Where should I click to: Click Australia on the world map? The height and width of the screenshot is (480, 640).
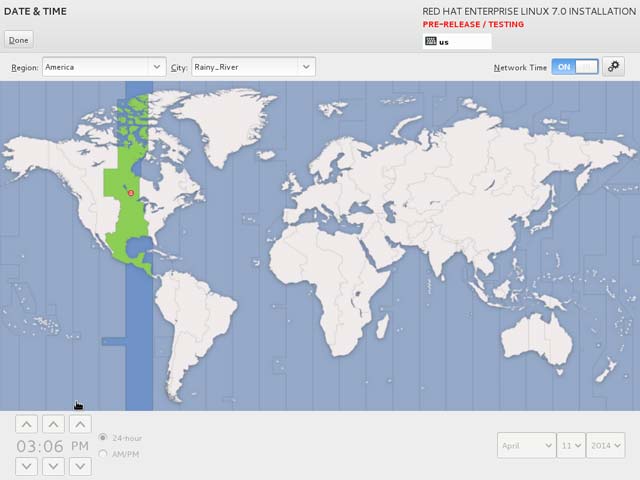tap(537, 339)
